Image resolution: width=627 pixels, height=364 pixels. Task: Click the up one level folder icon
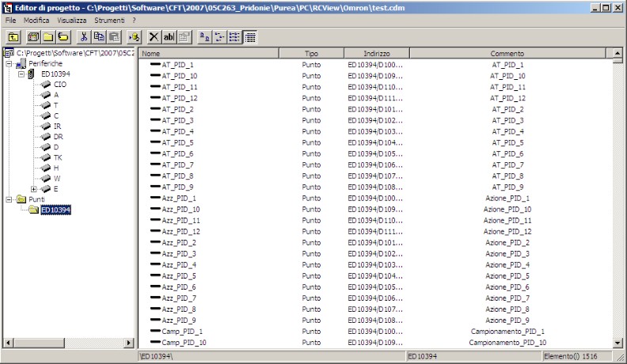point(13,37)
